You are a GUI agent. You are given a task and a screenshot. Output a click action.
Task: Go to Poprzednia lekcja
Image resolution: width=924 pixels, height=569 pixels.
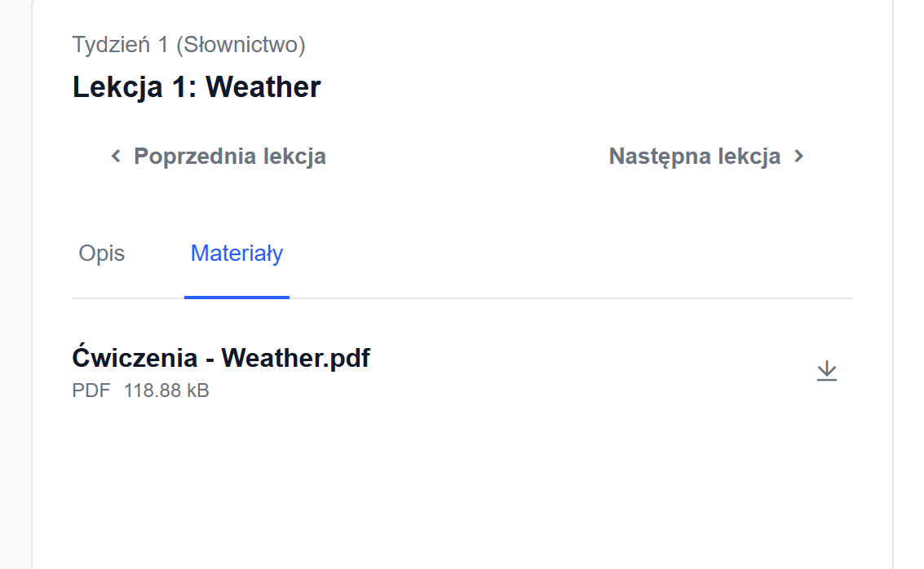(x=229, y=156)
